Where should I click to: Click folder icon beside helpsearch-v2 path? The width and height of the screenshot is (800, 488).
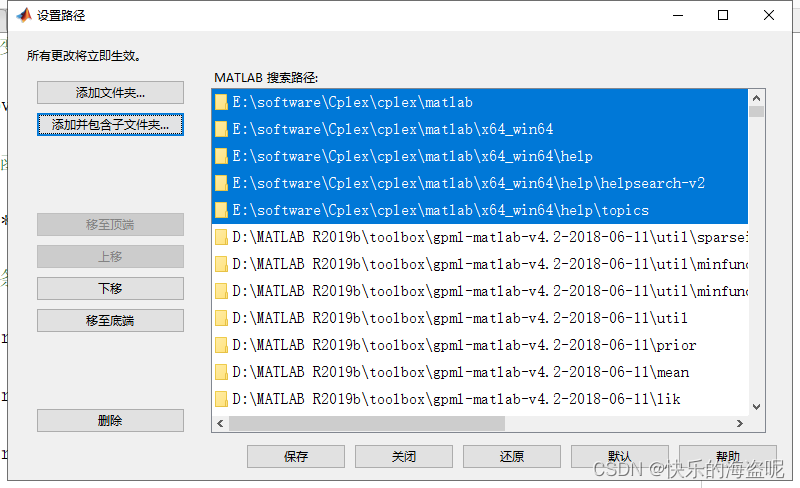click(x=221, y=183)
